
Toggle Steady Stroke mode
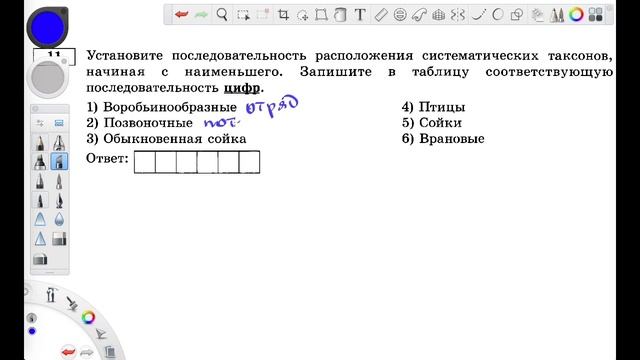pos(478,15)
